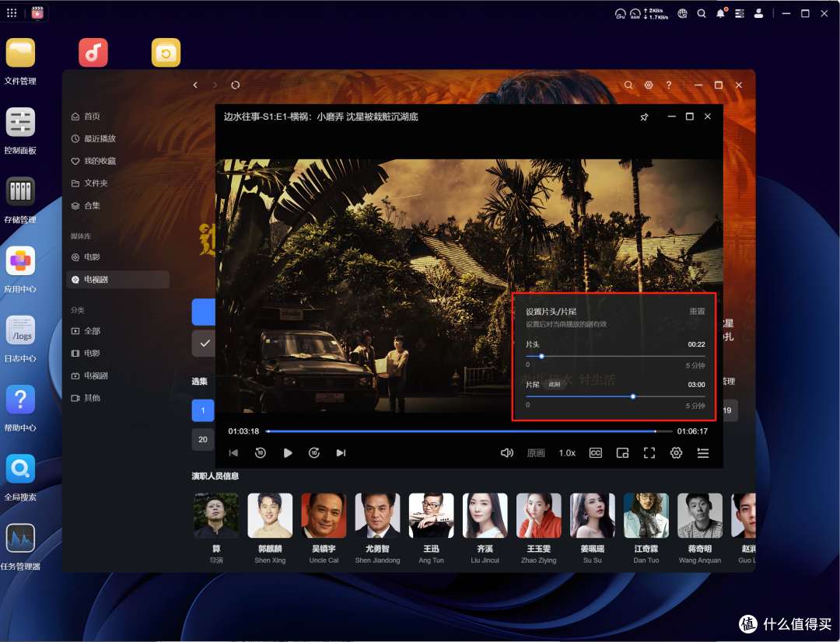Viewport: 840px width, 642px height.
Task: Open the player settings gear
Action: click(x=676, y=453)
